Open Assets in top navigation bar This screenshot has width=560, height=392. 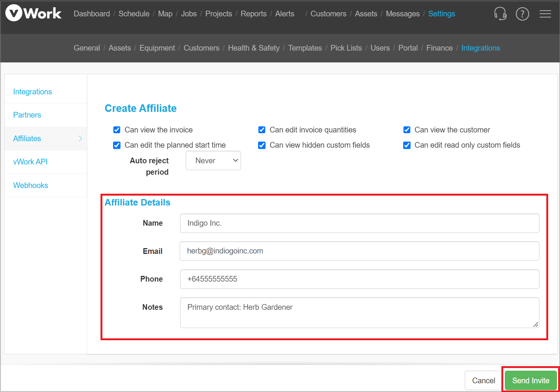click(x=366, y=14)
